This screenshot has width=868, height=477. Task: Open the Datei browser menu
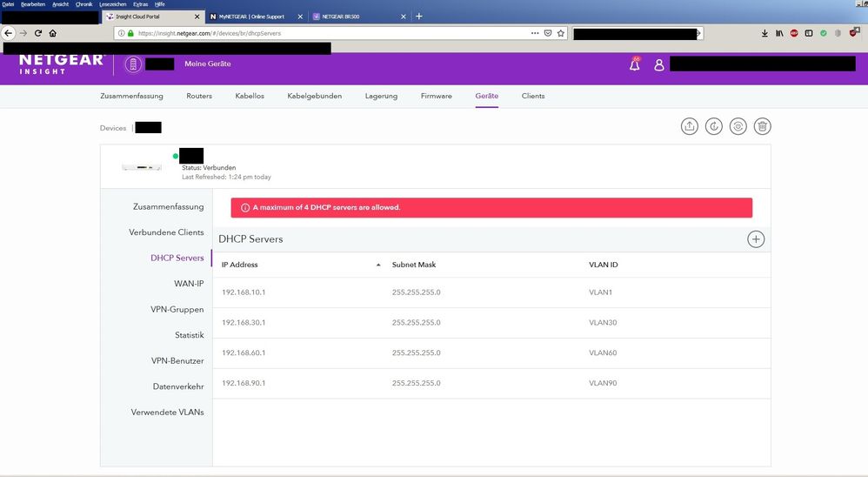point(8,3)
